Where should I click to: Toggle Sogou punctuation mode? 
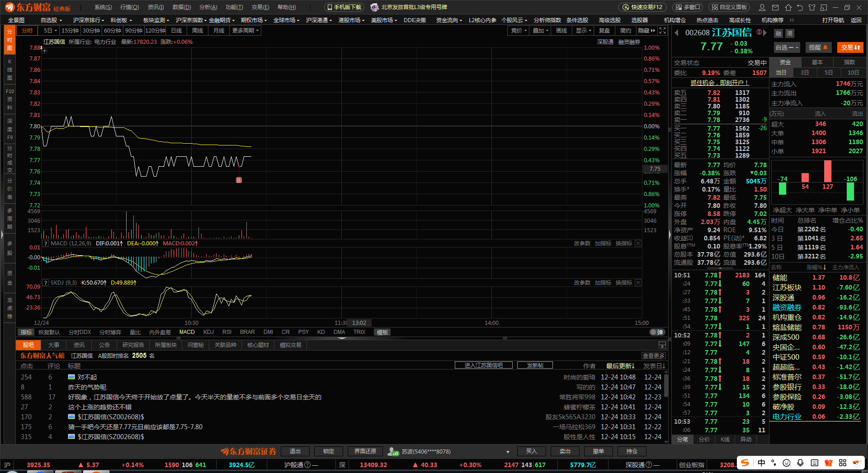pos(774,463)
